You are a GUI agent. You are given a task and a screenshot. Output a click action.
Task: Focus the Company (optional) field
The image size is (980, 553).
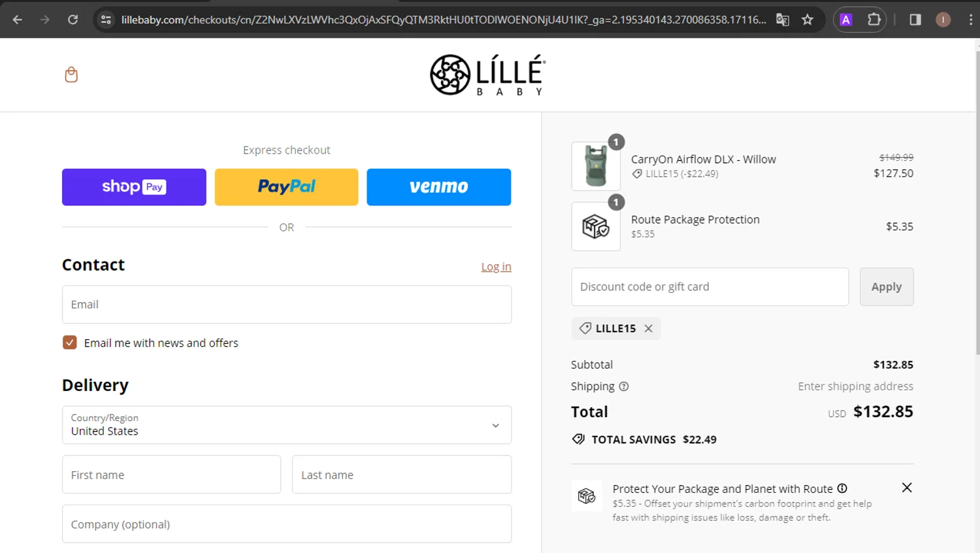click(287, 524)
